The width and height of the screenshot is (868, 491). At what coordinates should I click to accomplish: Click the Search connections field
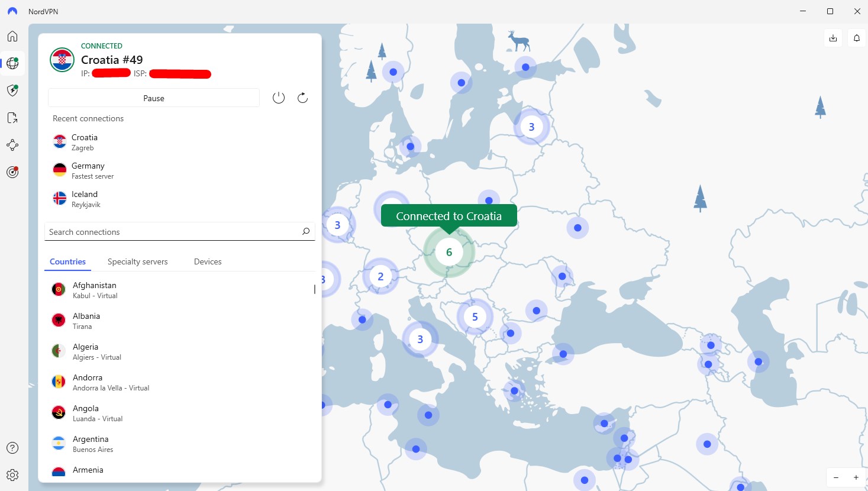[179, 231]
